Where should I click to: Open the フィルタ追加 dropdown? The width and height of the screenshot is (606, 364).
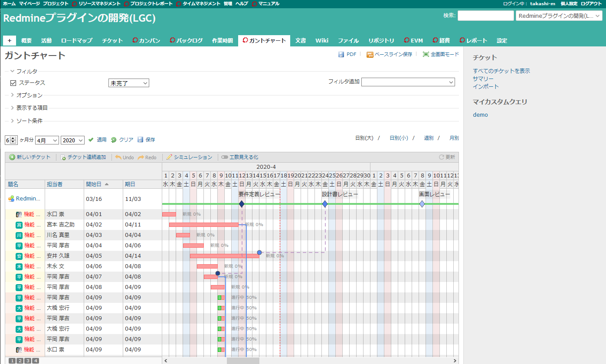[408, 82]
